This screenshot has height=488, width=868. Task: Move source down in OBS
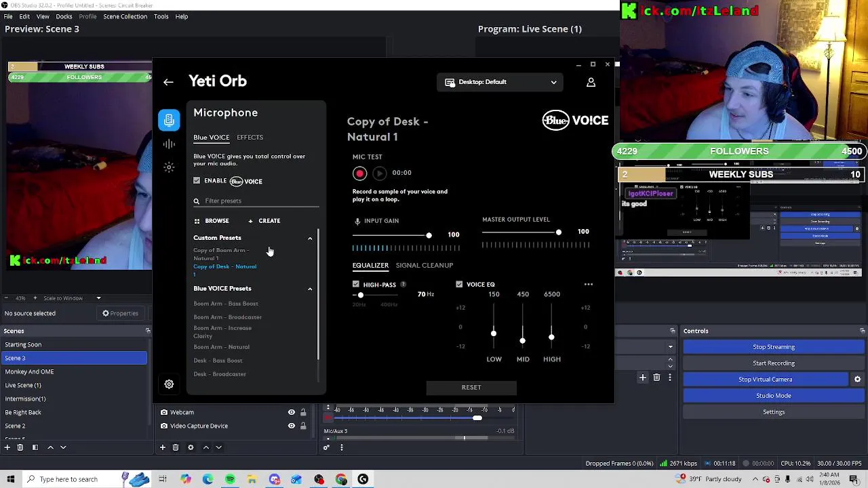[x=218, y=447]
